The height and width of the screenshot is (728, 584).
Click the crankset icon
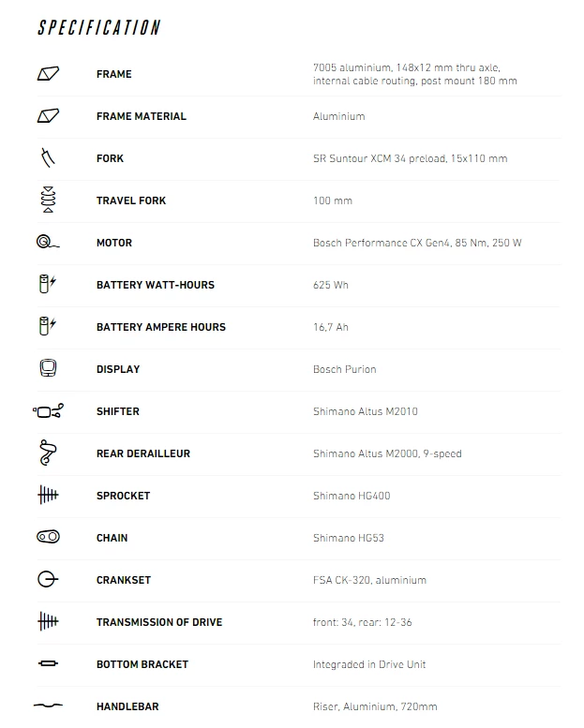tap(48, 580)
